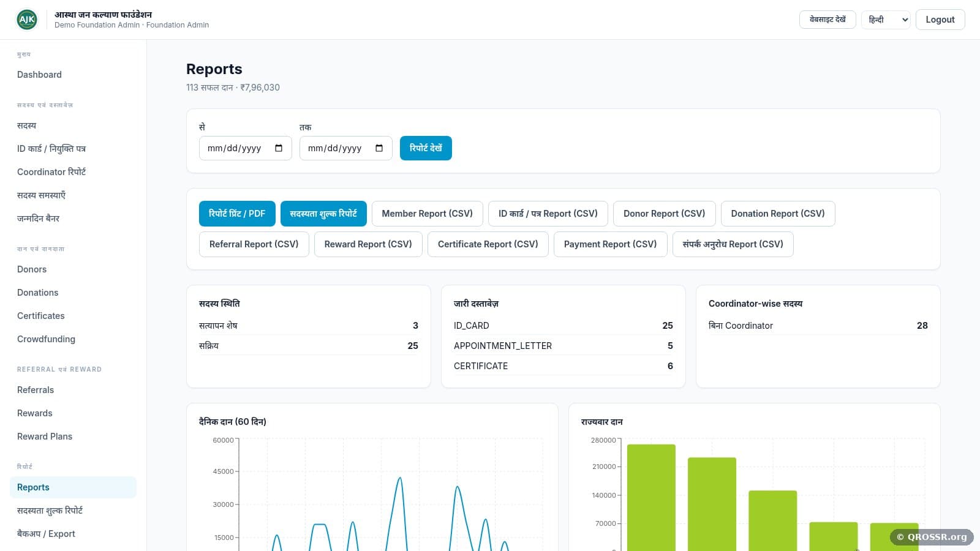
Task: Open the हिन्दी language dropdown
Action: (886, 20)
